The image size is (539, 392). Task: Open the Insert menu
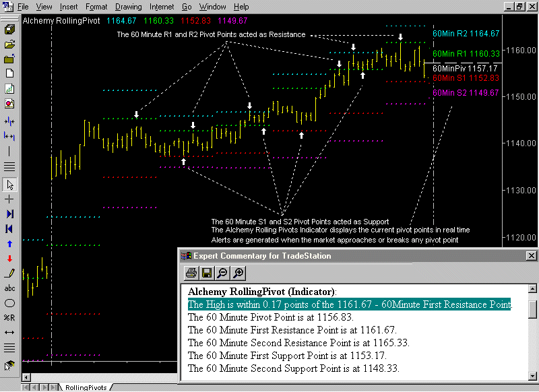(69, 7)
